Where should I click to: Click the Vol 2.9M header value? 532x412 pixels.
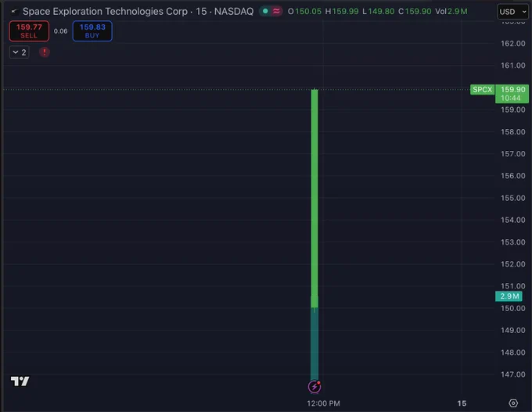451,12
